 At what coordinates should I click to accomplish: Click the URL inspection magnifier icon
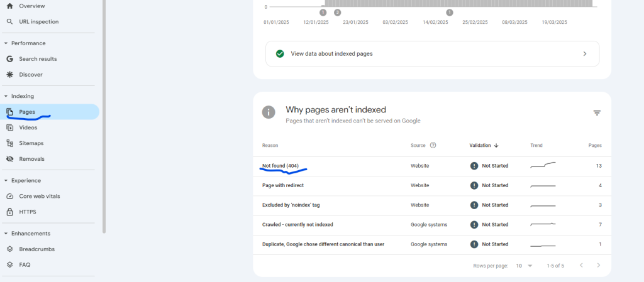(x=10, y=22)
